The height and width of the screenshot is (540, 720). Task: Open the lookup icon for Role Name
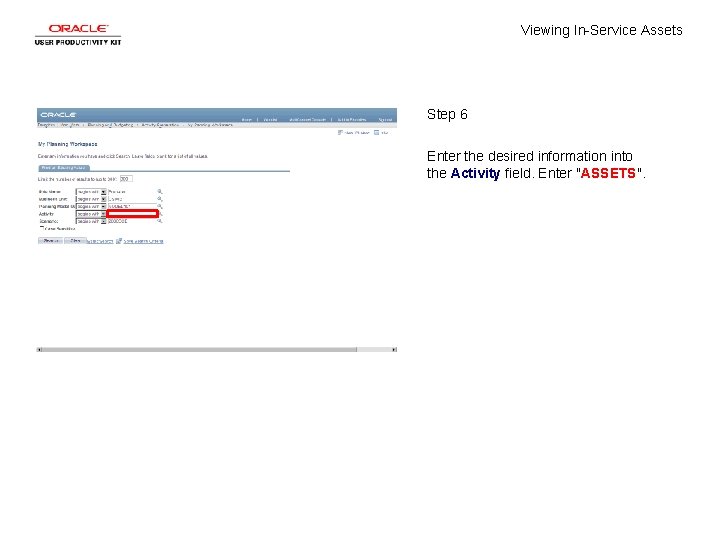pos(160,191)
